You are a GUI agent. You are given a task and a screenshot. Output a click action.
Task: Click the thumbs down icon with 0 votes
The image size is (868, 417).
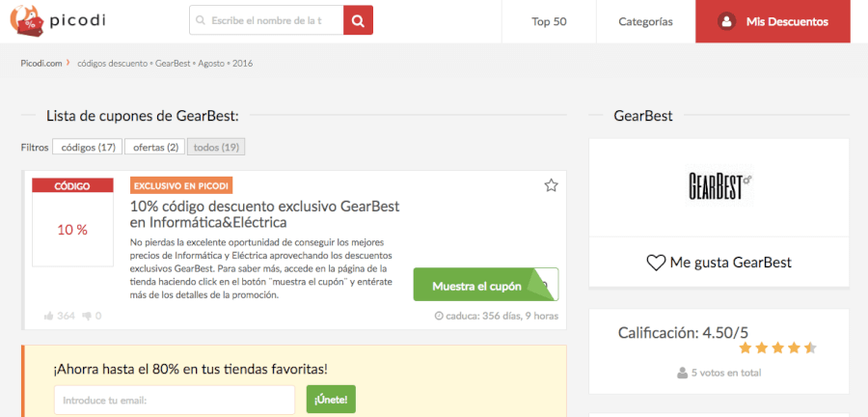[x=87, y=316]
